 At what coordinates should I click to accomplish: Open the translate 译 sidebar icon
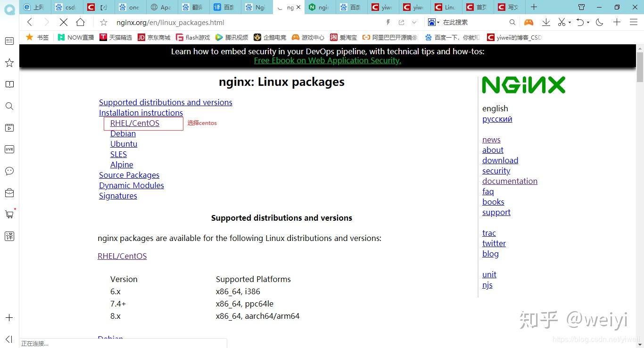point(9,236)
